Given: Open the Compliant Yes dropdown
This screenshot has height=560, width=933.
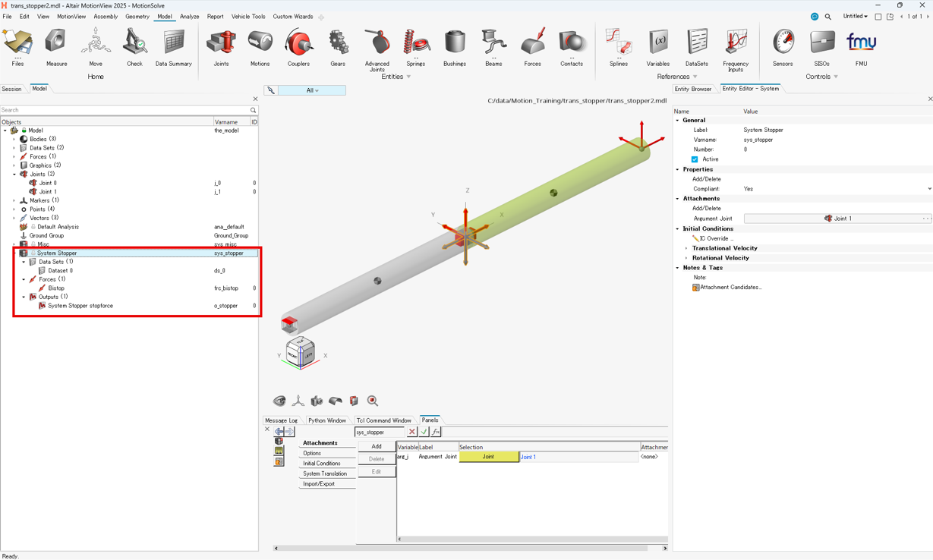Looking at the screenshot, I should pyautogui.click(x=929, y=189).
